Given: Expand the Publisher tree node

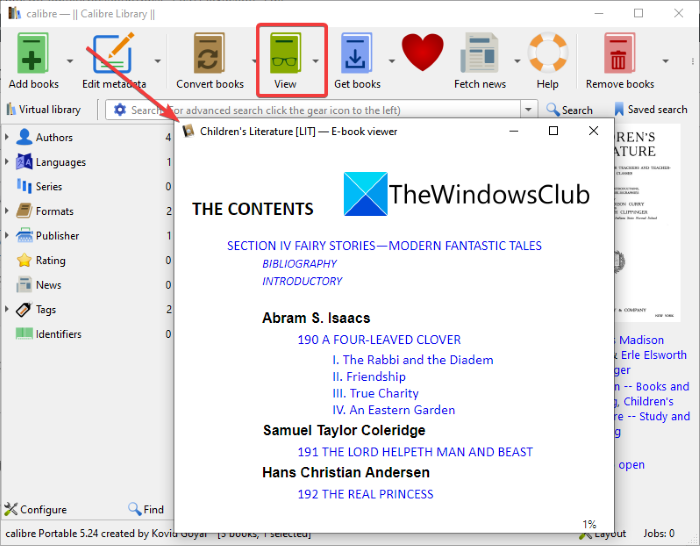Looking at the screenshot, I should 7,235.
